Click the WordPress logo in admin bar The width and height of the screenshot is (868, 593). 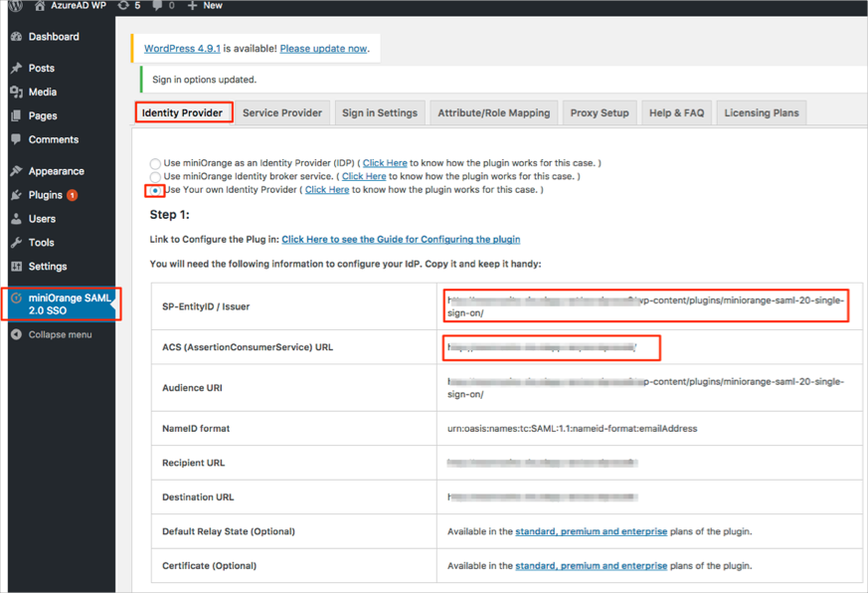pos(15,6)
